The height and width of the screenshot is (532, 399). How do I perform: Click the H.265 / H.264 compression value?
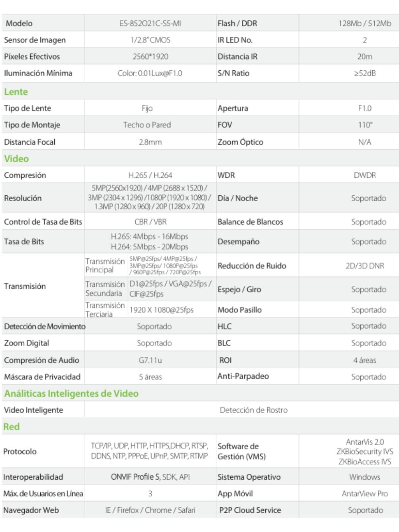point(150,175)
